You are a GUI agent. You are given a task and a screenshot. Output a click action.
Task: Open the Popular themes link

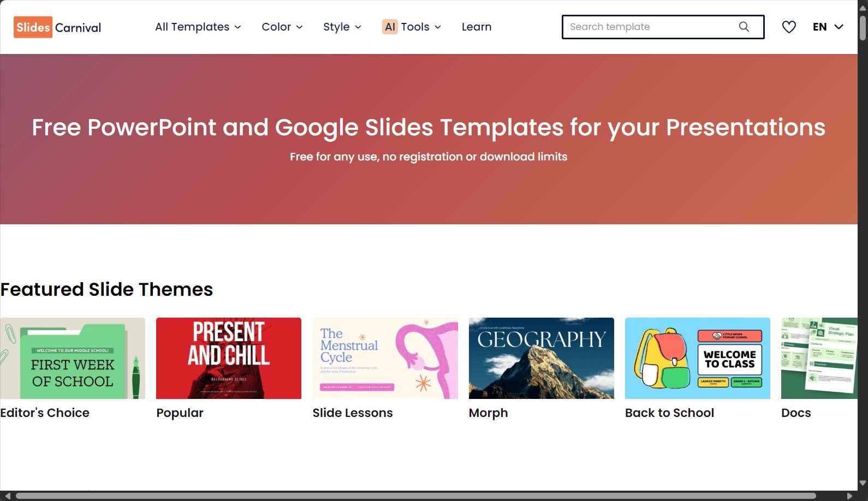180,413
